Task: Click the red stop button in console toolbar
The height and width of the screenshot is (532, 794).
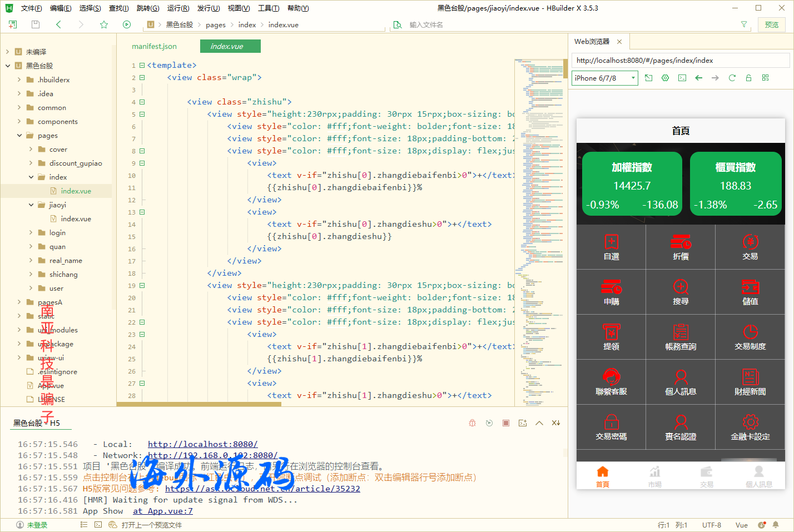Action: point(505,422)
